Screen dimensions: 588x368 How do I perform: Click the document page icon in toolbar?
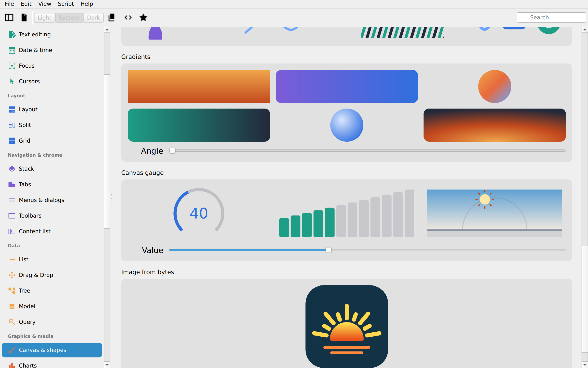coord(24,17)
